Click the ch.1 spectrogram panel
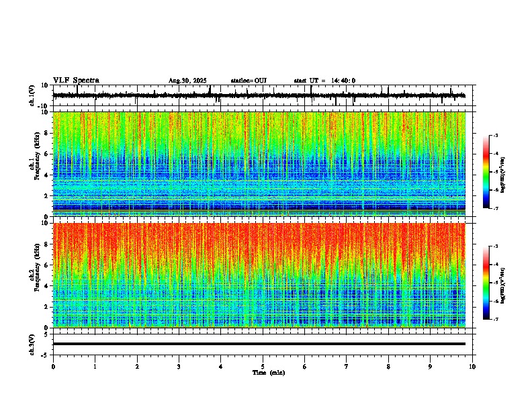The width and height of the screenshot is (532, 411). (259, 164)
